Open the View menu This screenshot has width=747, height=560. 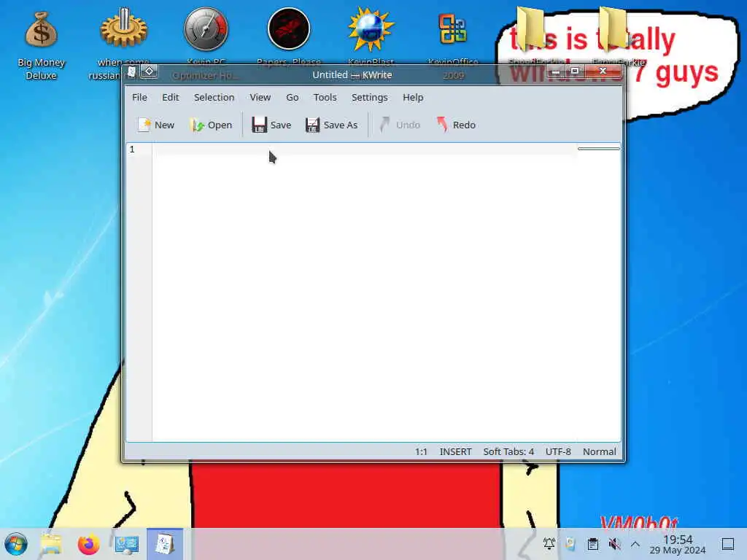click(x=260, y=97)
